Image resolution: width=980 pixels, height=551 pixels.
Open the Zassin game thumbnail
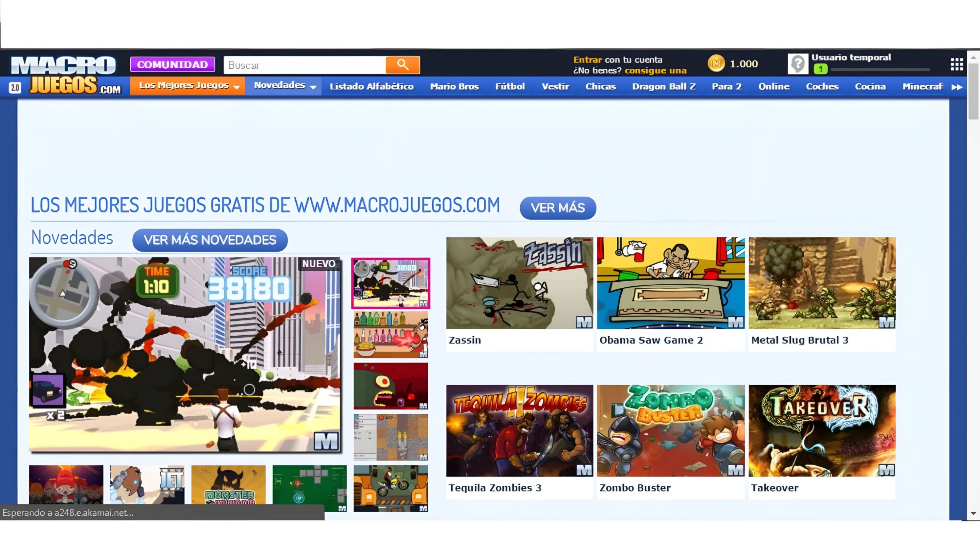[520, 283]
